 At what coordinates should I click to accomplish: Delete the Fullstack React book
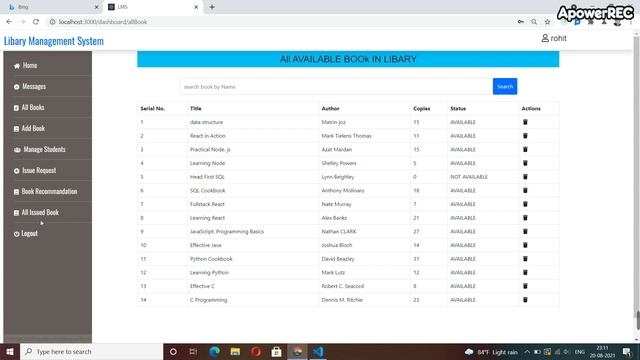click(525, 204)
